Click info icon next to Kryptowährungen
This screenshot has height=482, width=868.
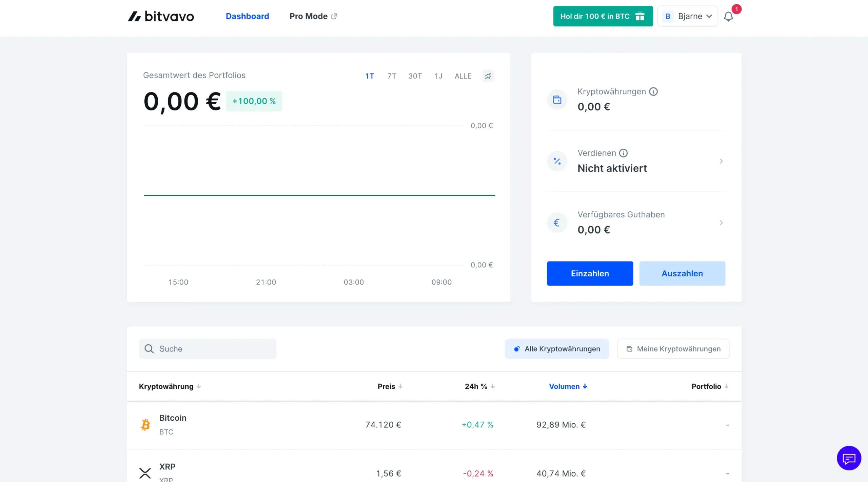coord(653,91)
